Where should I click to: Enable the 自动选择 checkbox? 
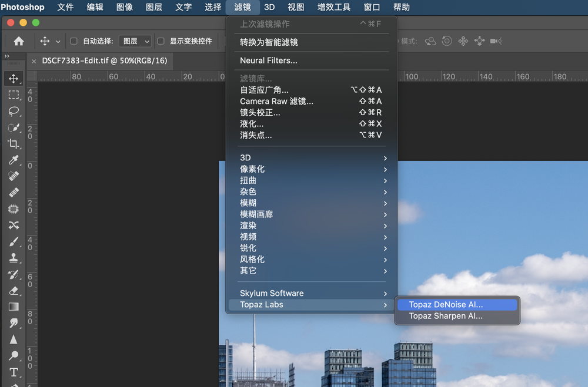(x=74, y=41)
